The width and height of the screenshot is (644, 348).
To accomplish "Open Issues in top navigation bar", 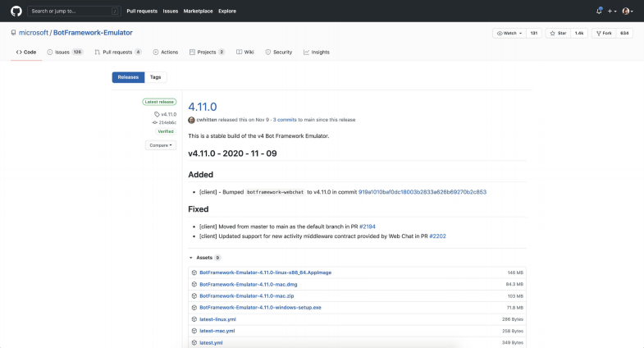I will click(x=171, y=11).
